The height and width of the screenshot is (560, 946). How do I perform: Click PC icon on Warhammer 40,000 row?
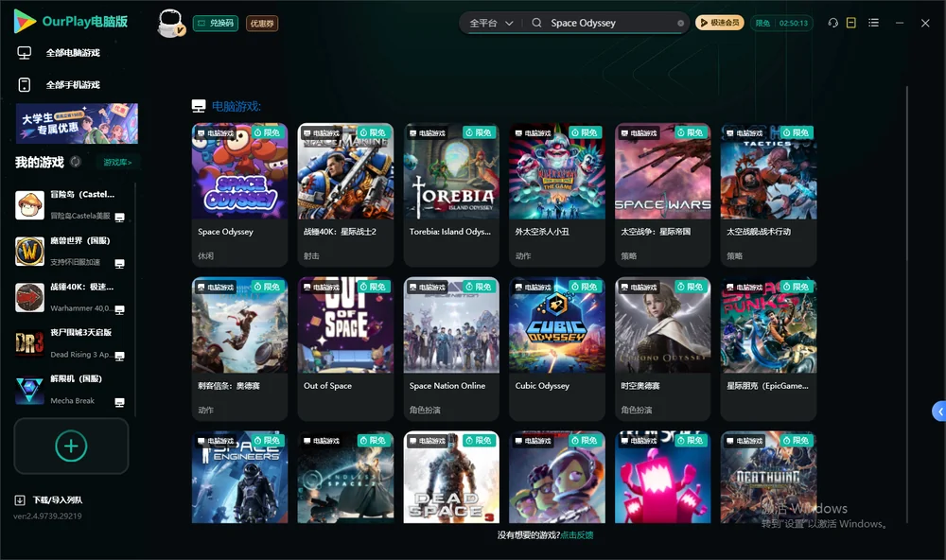119,310
